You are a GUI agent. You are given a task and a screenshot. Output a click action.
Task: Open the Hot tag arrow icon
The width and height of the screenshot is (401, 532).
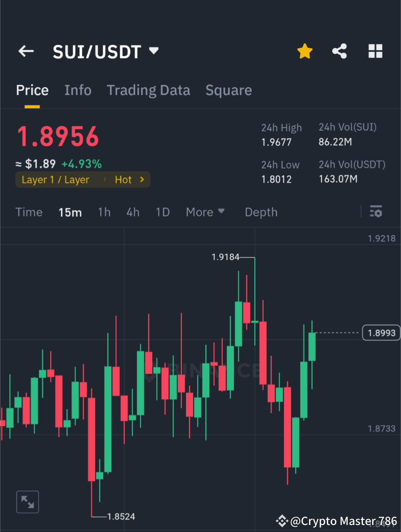[142, 179]
